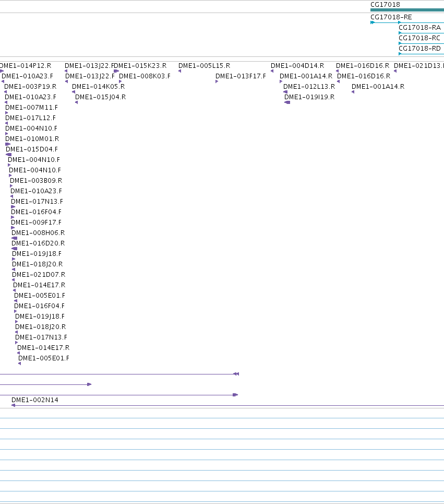The height and width of the screenshot is (504, 444).
Task: Select feature label DME1-013F17.F
Action: tap(241, 76)
